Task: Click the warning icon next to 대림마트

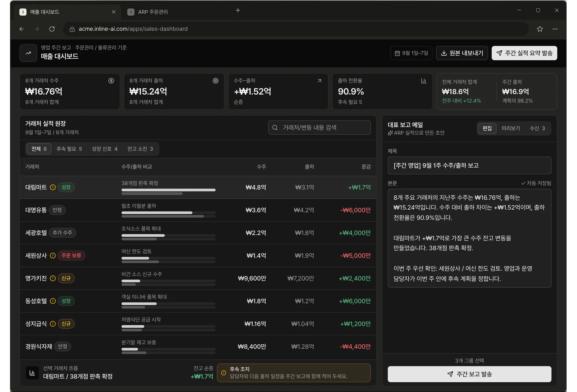Action: (53, 187)
